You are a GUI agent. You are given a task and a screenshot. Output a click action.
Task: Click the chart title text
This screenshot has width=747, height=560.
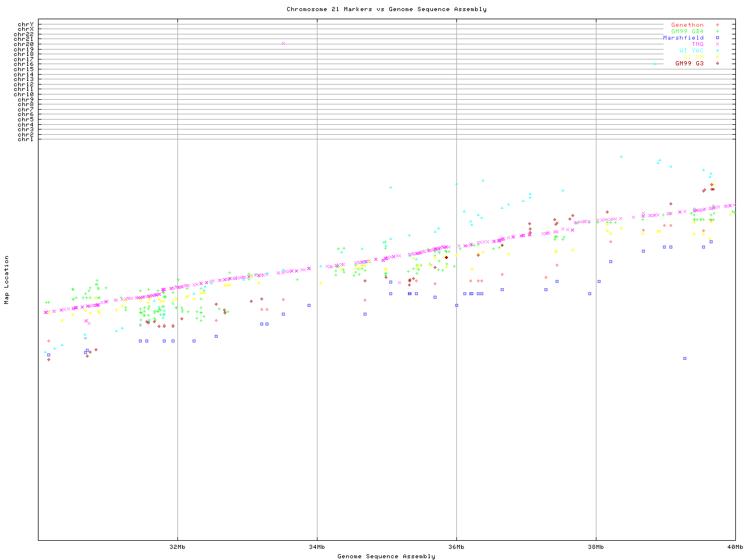(386, 9)
